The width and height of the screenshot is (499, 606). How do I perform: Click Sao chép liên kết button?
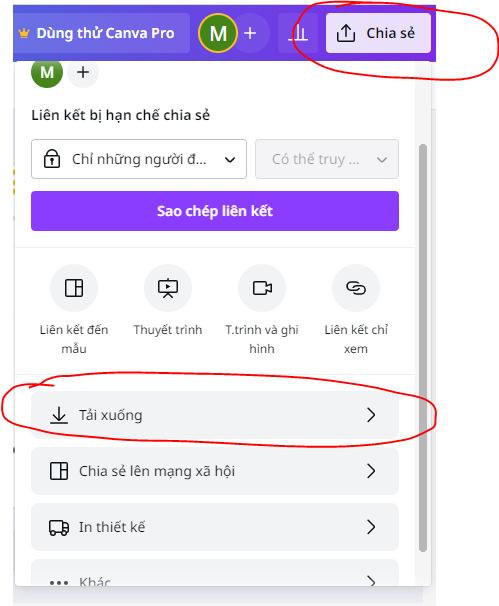pos(215,211)
